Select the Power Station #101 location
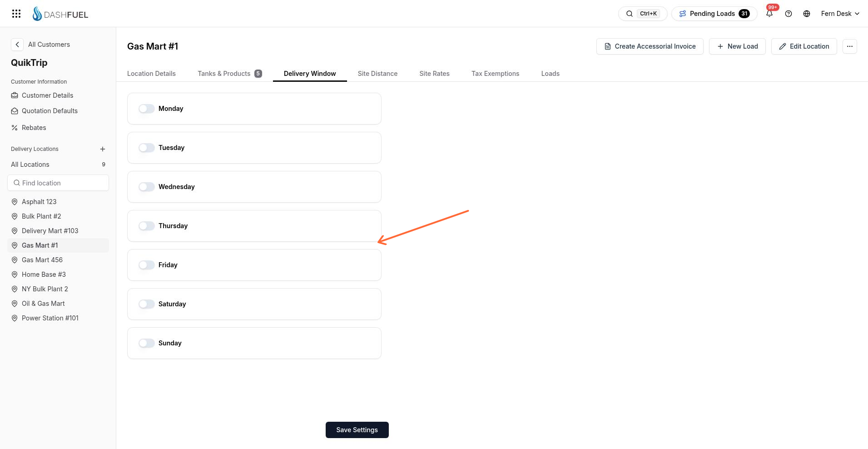Viewport: 868px width, 449px height. pos(58,318)
